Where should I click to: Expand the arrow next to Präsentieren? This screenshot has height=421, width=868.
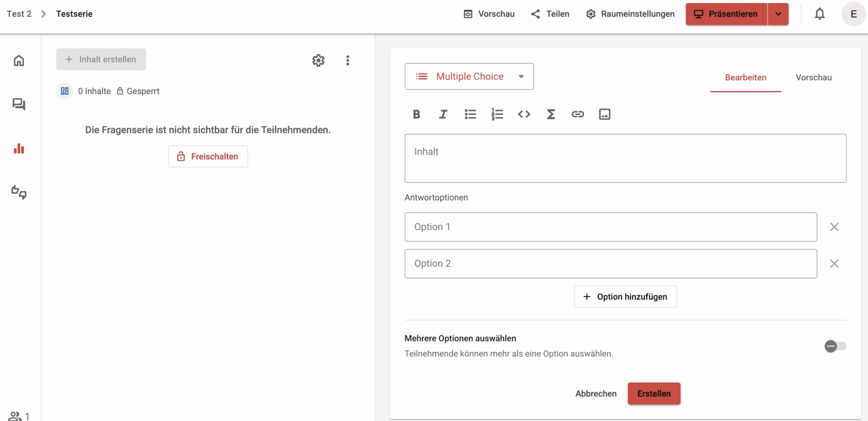coord(778,14)
